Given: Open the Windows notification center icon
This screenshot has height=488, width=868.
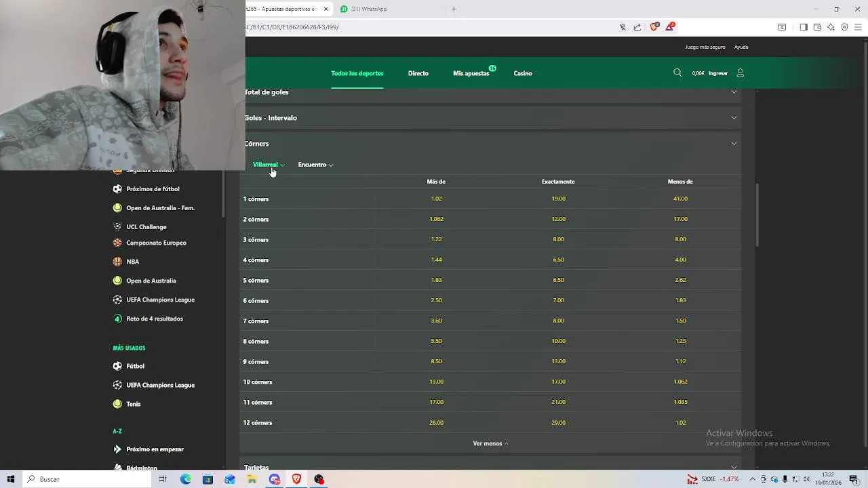Looking at the screenshot, I should pos(854,479).
